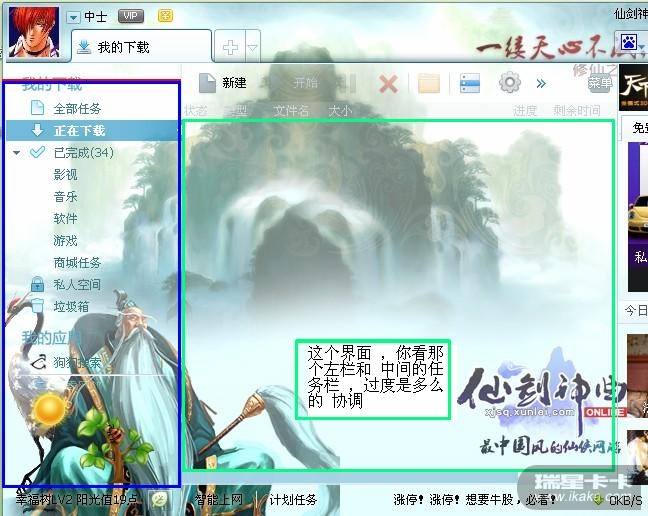Viewport: 648px width, 516px height.
Task: Click the red-haired user avatar
Action: (x=34, y=32)
